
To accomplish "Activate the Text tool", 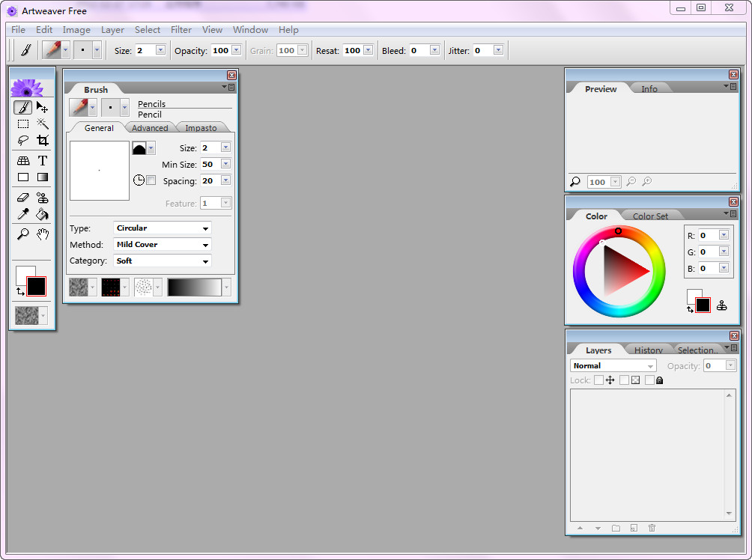I will point(43,160).
